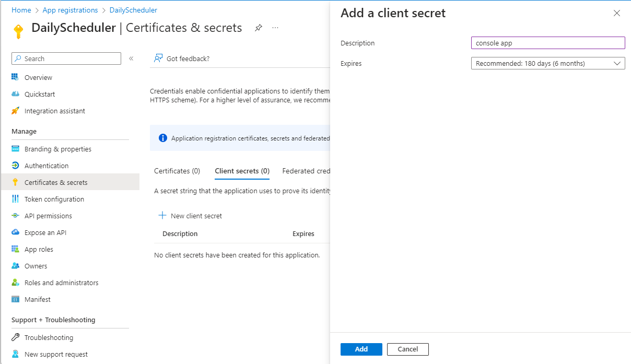Image resolution: width=631 pixels, height=364 pixels.
Task: Click the Token configuration bars icon
Action: tap(15, 199)
